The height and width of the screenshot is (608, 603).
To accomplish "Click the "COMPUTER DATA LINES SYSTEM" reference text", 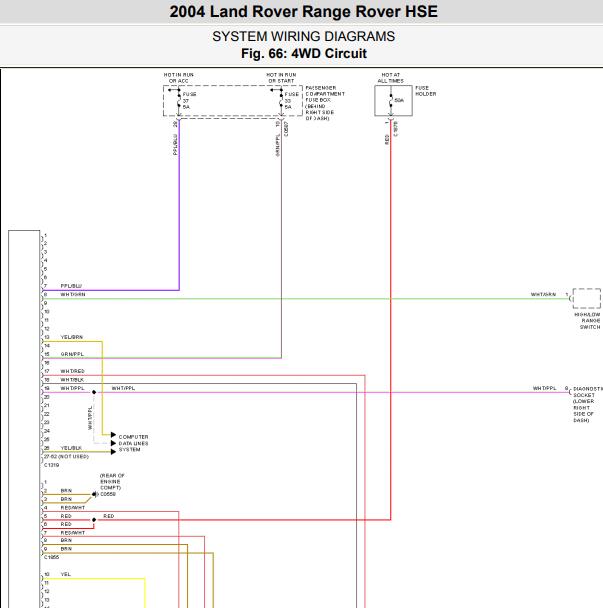I will pyautogui.click(x=133, y=443).
